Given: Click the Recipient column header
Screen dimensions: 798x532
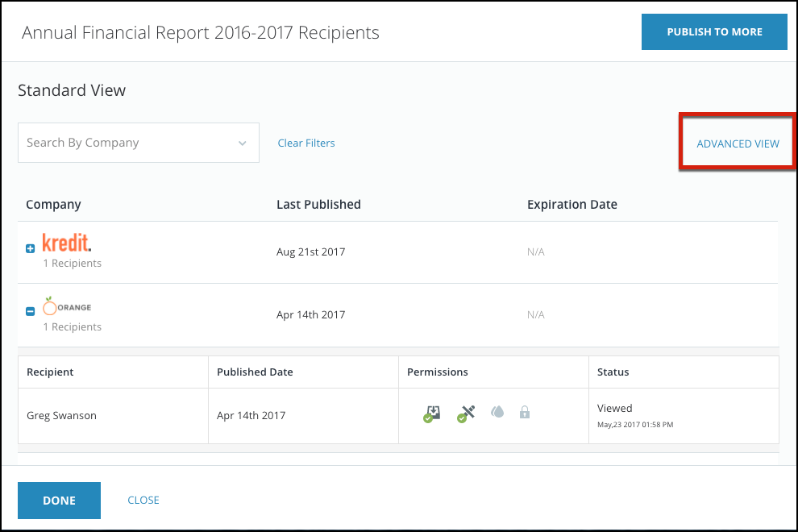Looking at the screenshot, I should 50,372.
